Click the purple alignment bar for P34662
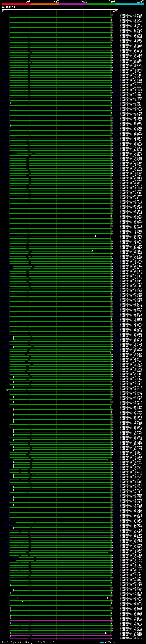The width and height of the screenshot is (146, 644). tap(61, 620)
